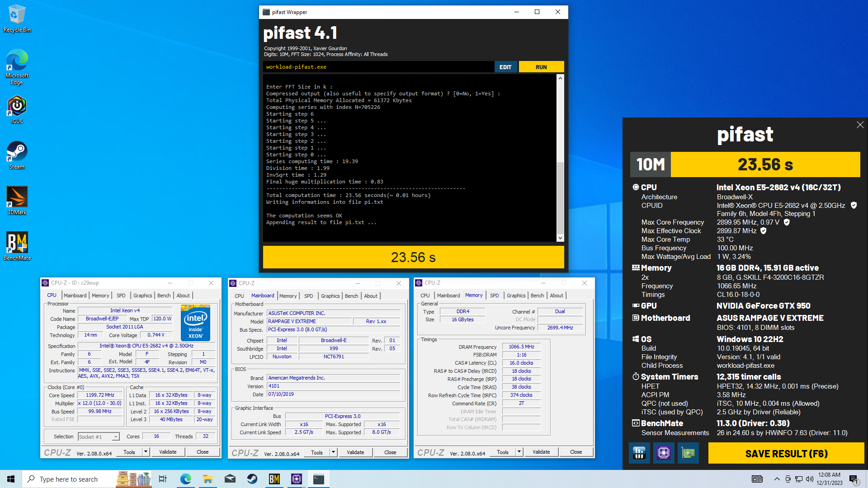The image size is (868, 488).
Task: Open SPD tab in second CPU-Z window
Action: point(308,296)
